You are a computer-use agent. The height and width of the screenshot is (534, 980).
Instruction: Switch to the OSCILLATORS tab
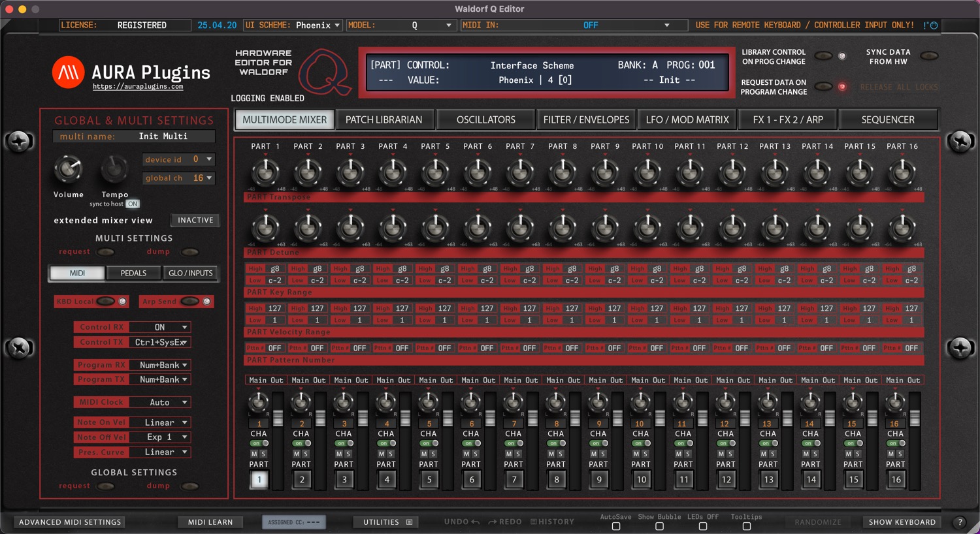pos(486,120)
